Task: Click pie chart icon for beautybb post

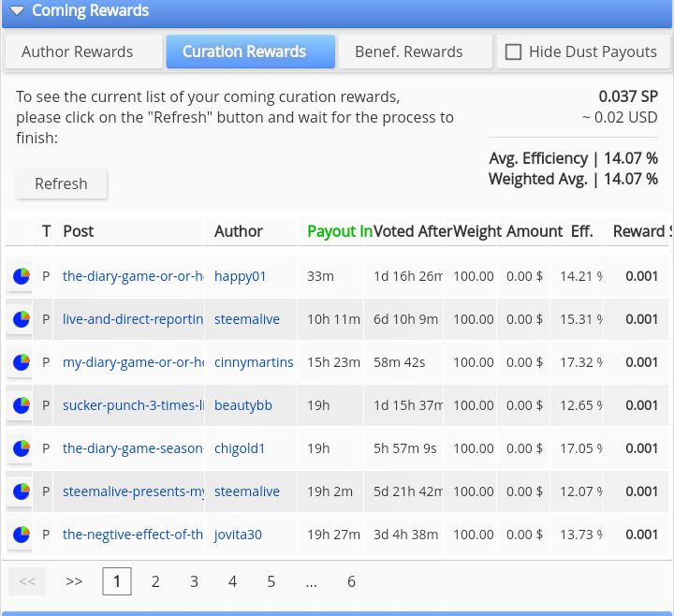Action: point(21,405)
